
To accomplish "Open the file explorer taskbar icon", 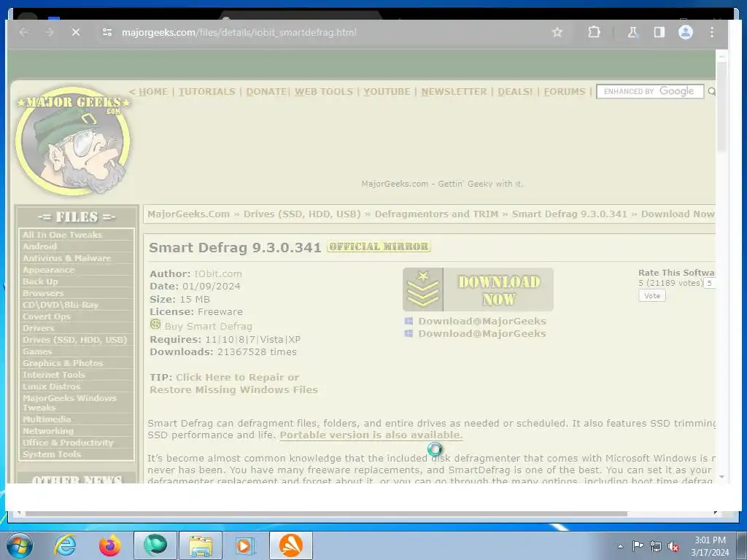I will click(201, 545).
